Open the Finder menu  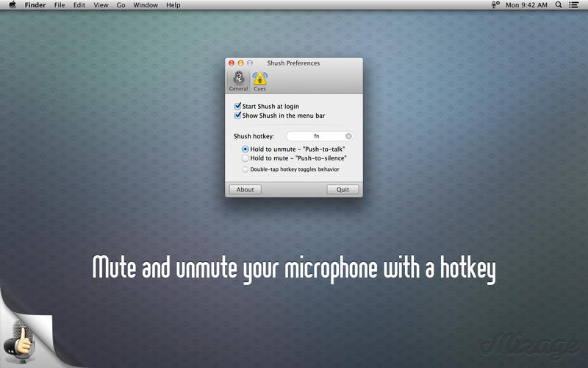click(x=35, y=5)
